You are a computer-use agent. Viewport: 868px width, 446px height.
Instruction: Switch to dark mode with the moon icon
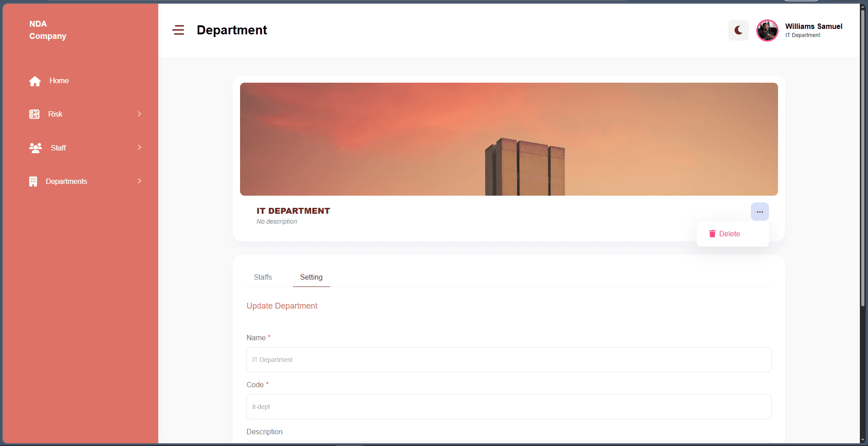739,30
